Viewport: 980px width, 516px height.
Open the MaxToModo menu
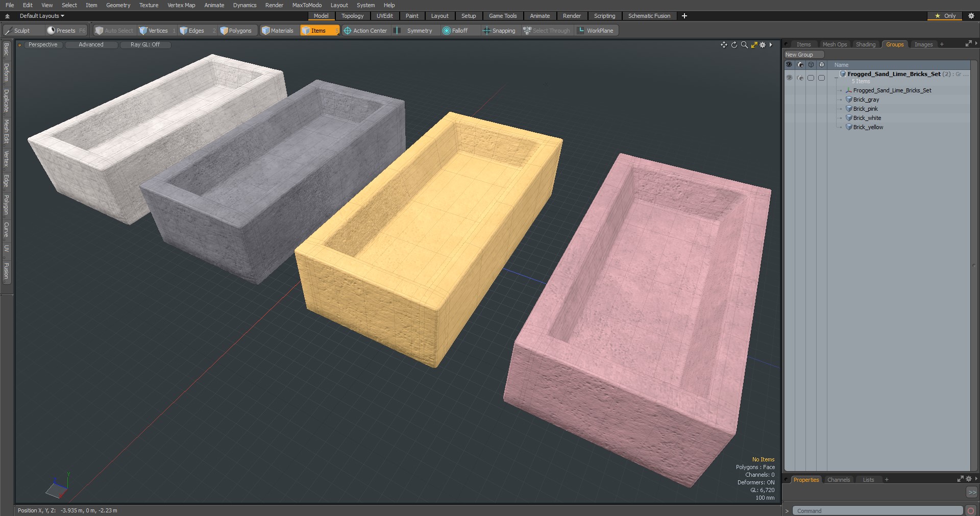pos(307,5)
